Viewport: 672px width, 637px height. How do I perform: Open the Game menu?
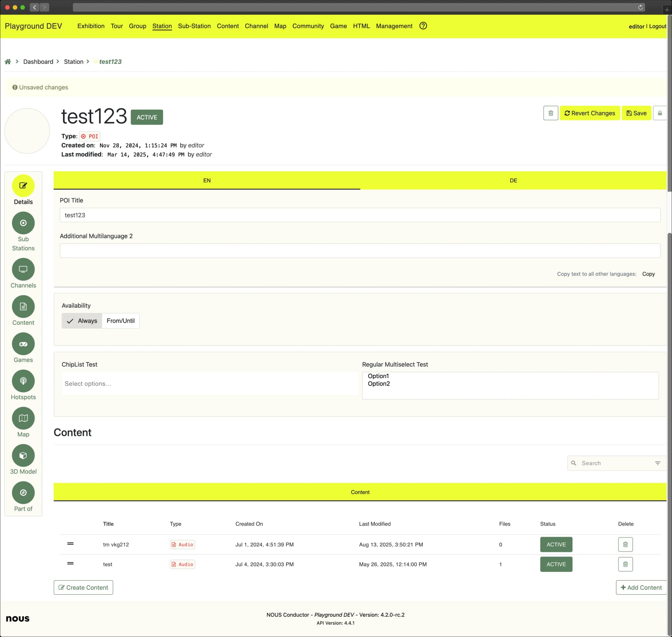pyautogui.click(x=338, y=26)
